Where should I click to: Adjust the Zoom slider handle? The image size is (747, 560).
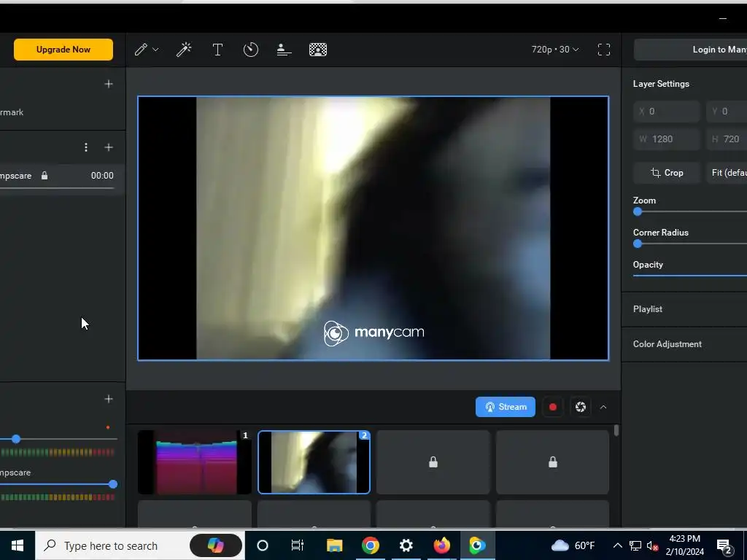[638, 212]
